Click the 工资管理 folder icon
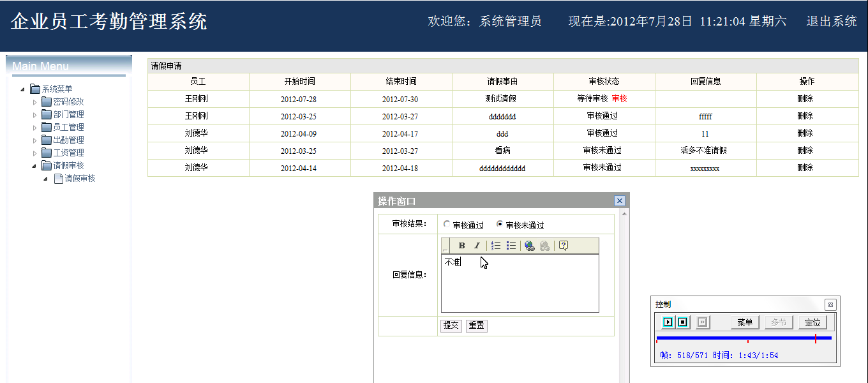 tap(47, 153)
